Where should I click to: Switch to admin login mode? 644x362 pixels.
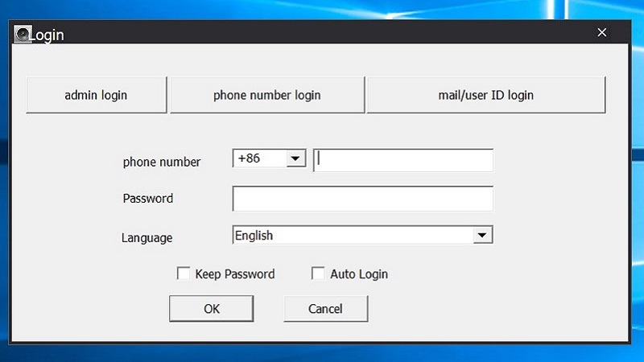click(x=96, y=95)
